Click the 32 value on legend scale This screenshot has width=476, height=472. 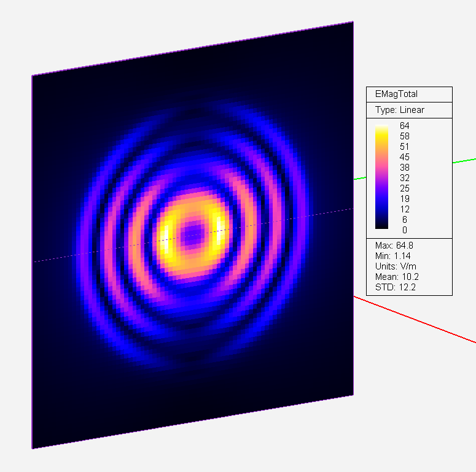(x=404, y=178)
